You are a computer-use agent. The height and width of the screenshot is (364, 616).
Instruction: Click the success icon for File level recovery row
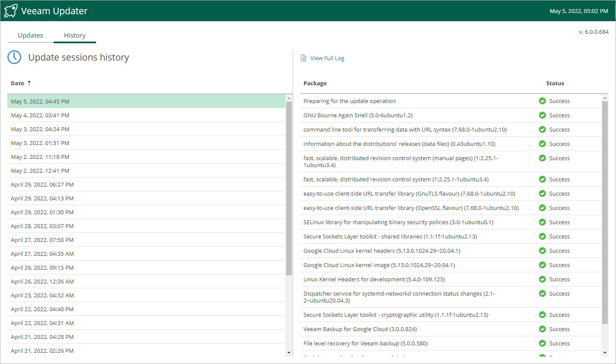pyautogui.click(x=542, y=343)
